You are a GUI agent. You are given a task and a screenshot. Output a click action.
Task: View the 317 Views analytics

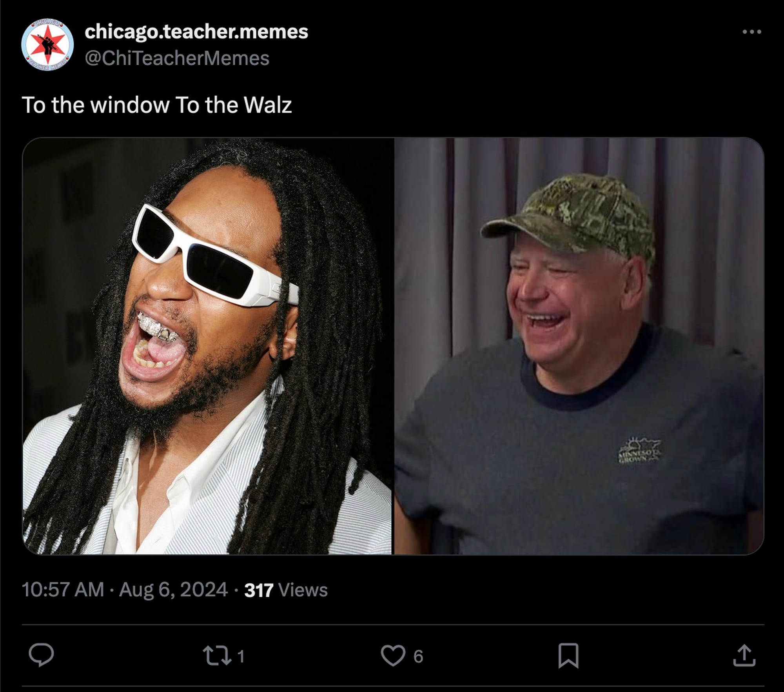point(286,590)
